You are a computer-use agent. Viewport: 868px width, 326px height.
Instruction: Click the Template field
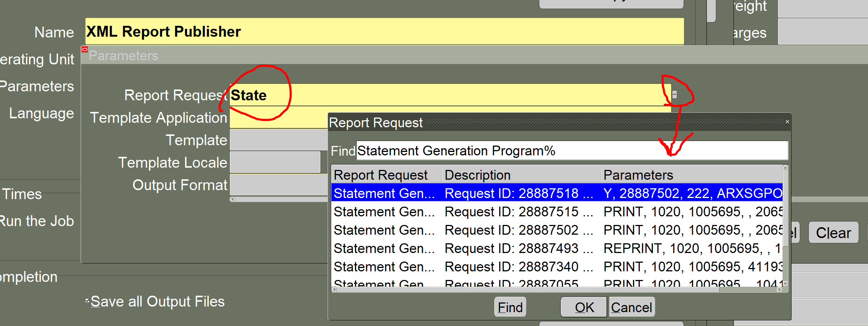point(279,140)
